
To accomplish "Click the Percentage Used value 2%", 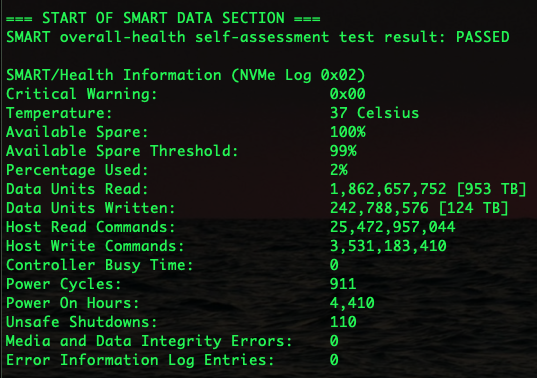I will [x=339, y=170].
